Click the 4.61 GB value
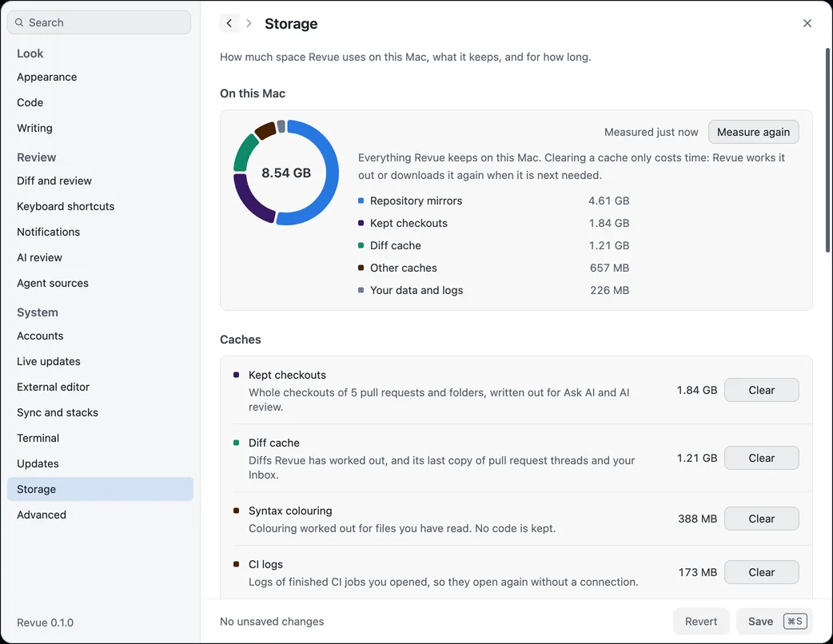The image size is (833, 644). click(609, 201)
